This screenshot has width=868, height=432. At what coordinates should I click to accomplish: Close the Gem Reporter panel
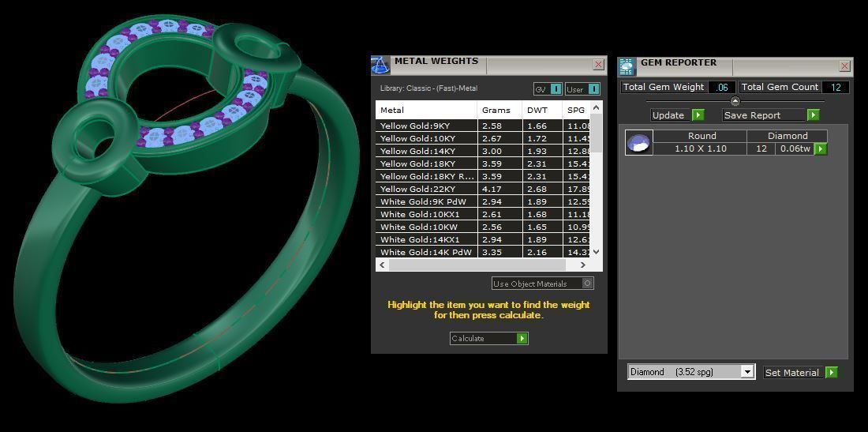(x=845, y=66)
